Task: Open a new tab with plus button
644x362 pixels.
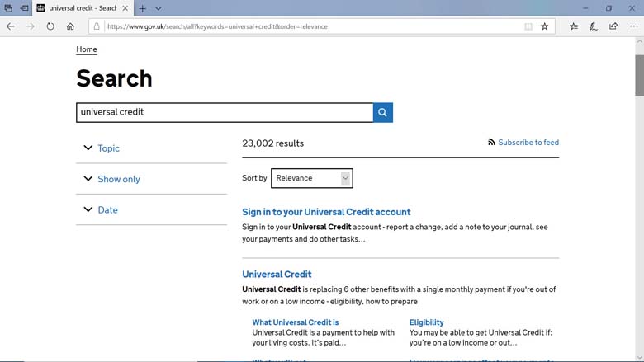Action: point(142,8)
